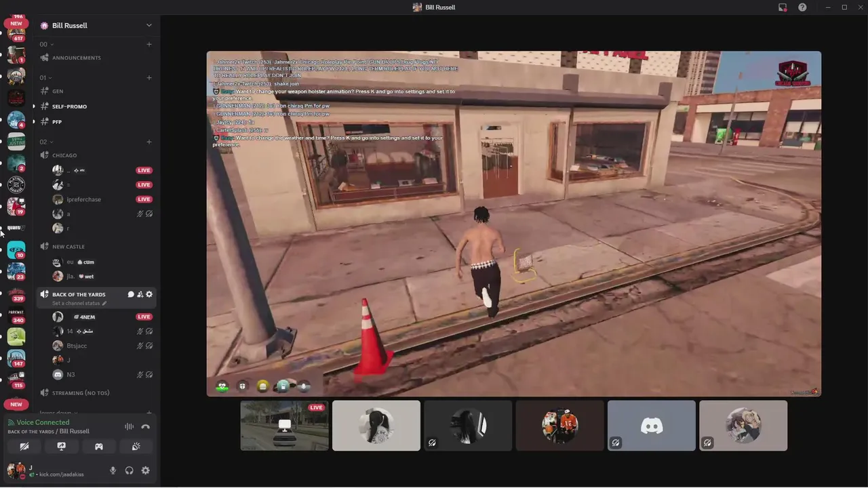Toggle noise suppression waveform icon

(x=129, y=426)
